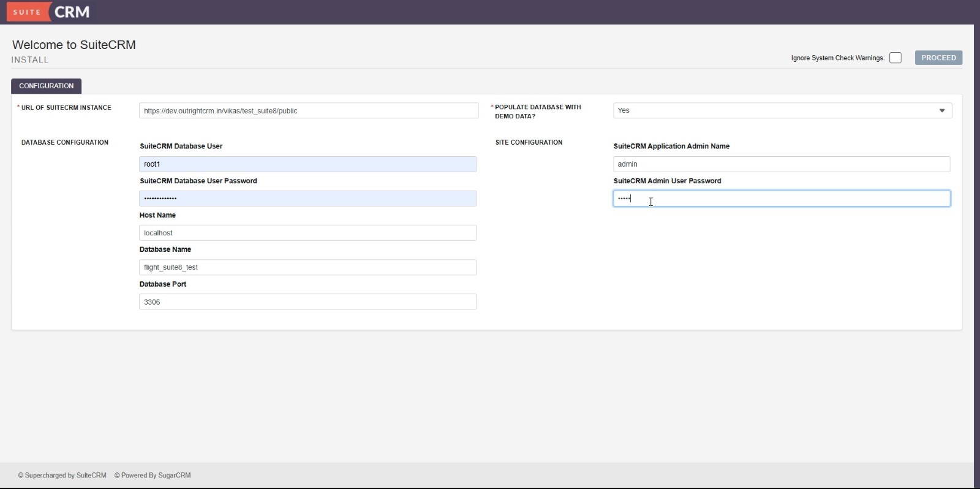
Task: Click the Powered By SugarCRM footer link
Action: [x=153, y=476]
